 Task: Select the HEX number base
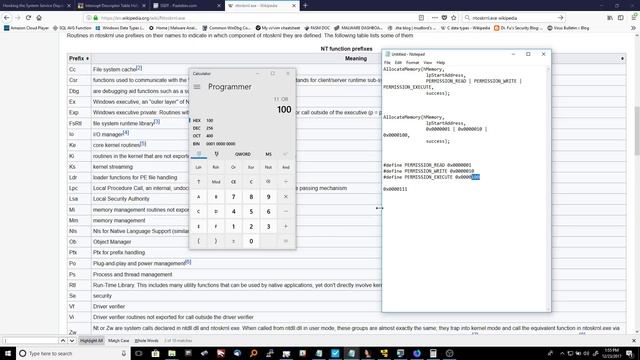[242, 120]
